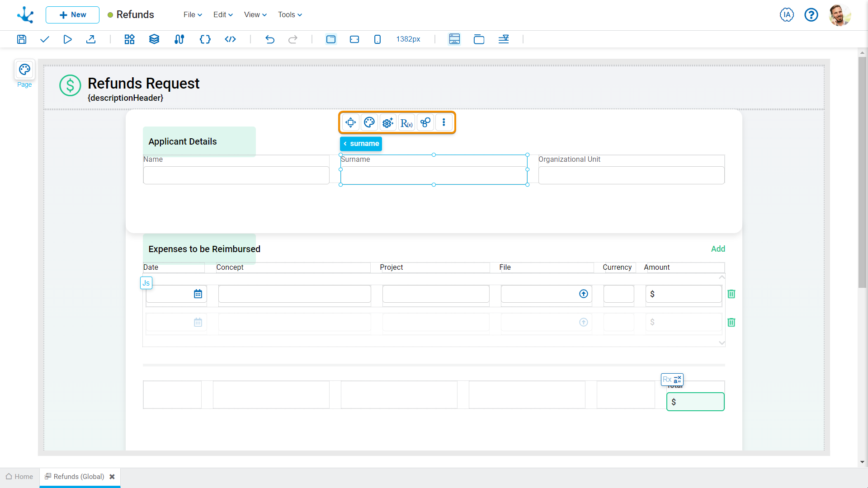Switch to mobile phone viewport preview
The image size is (868, 488).
tap(377, 39)
